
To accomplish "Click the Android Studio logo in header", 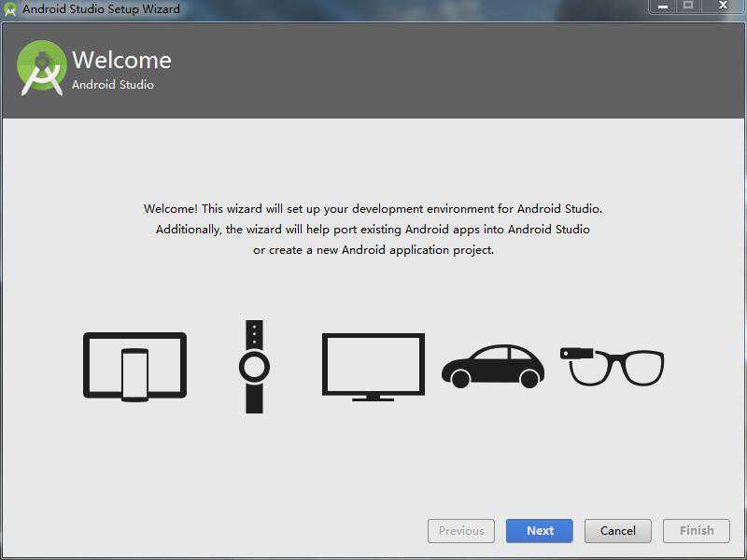I will (x=42, y=67).
